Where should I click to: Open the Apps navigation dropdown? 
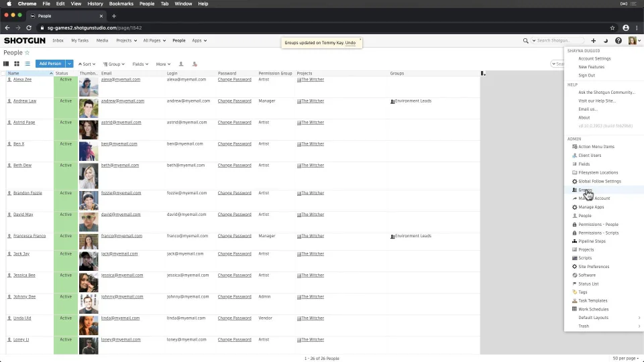(199, 41)
